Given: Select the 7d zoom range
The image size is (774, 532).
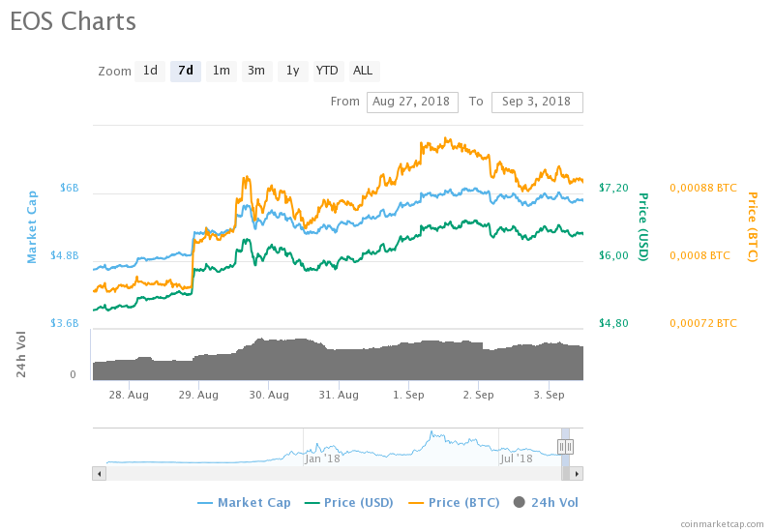Looking at the screenshot, I should 186,71.
